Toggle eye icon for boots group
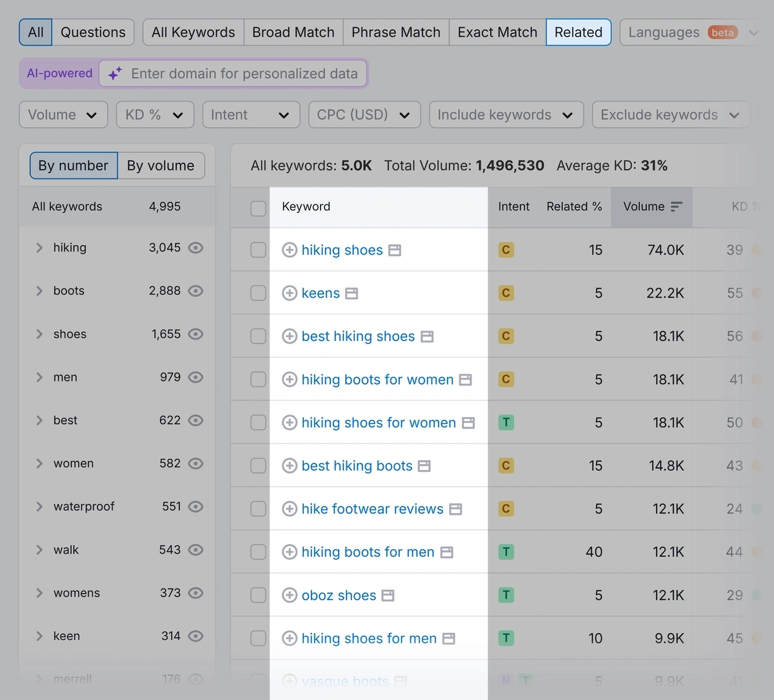The width and height of the screenshot is (774, 700). tap(195, 291)
